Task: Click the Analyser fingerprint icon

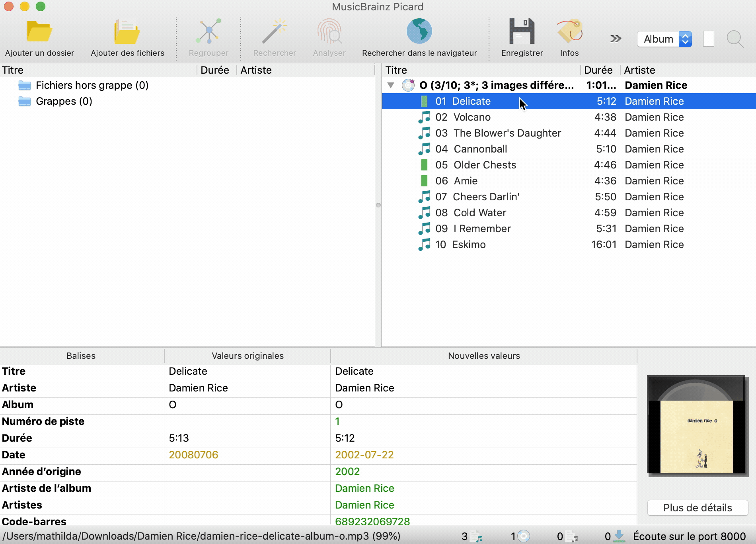Action: pos(329,31)
